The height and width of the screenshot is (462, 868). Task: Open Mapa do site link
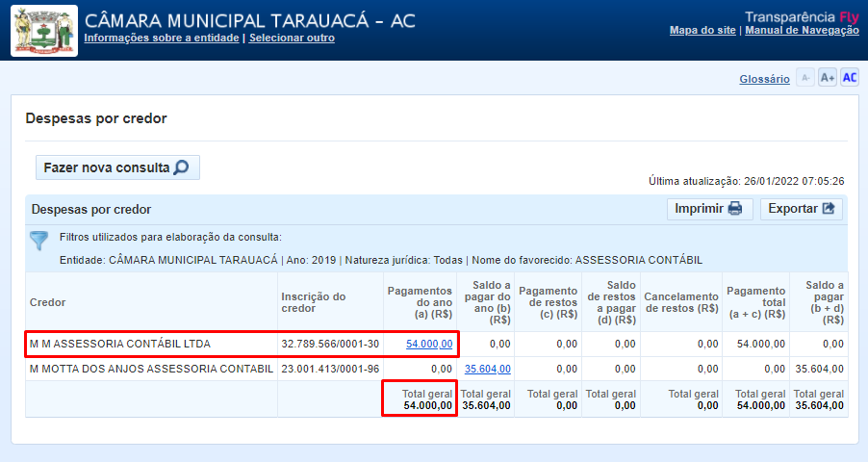click(x=702, y=30)
